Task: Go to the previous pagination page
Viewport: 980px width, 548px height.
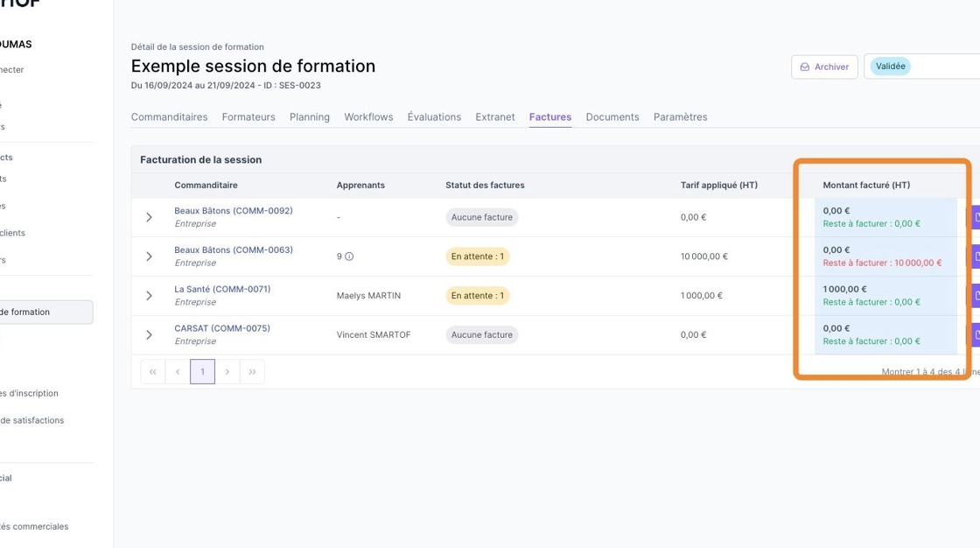Action: coord(178,372)
